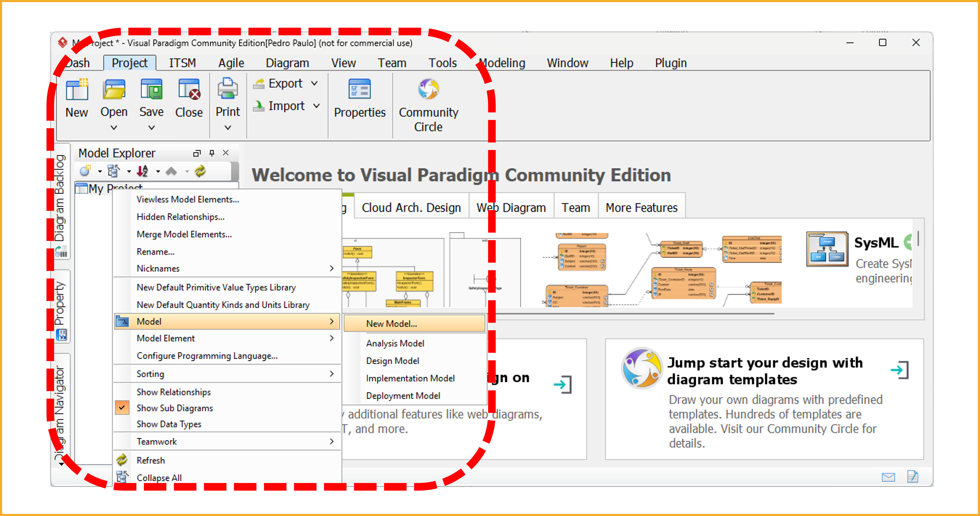Click the new model element icon in Model Explorer
Screen dimensions: 980x516
(x=86, y=171)
